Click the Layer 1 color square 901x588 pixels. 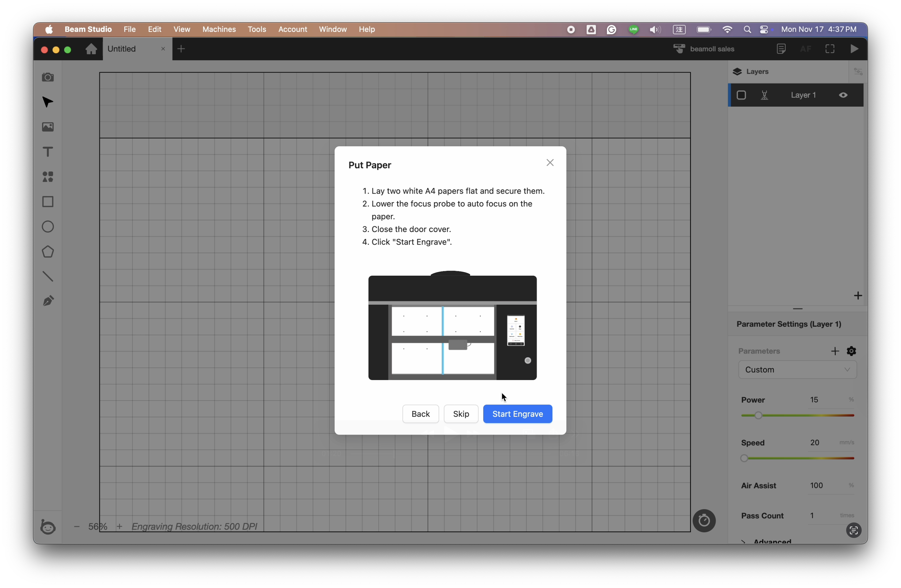click(741, 95)
